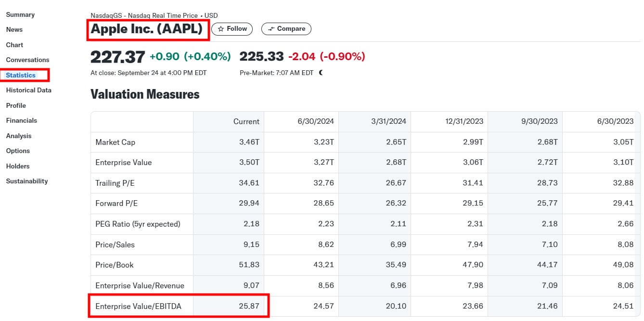Click the Apple Inc. (AAPL) title
The width and height of the screenshot is (644, 321).
click(x=147, y=29)
